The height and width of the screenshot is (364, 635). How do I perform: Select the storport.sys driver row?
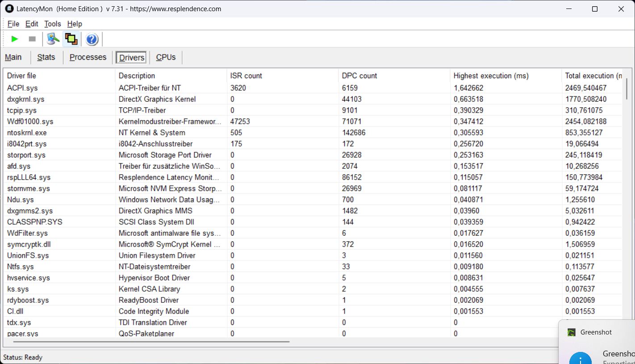(x=313, y=155)
